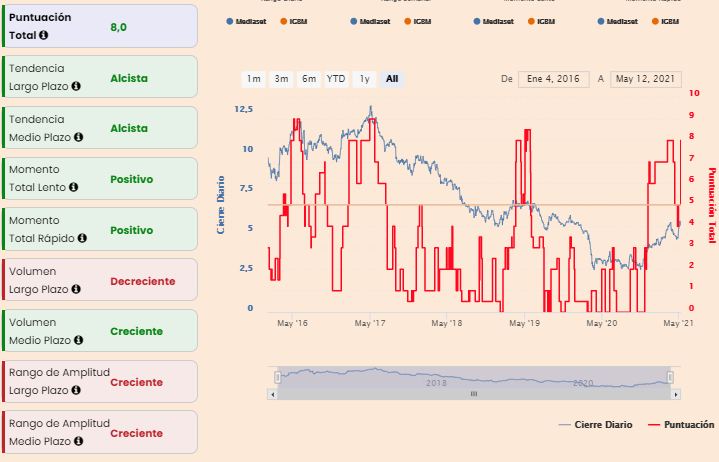Click Creciente value for Rango Amplitud Medio Plazo

(x=136, y=433)
